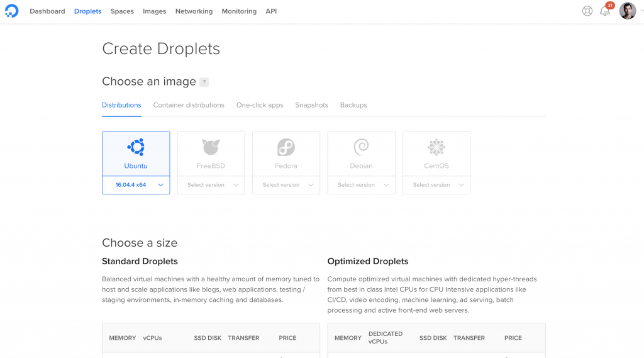Open the support lifebuoy icon
644x358 pixels.
587,11
